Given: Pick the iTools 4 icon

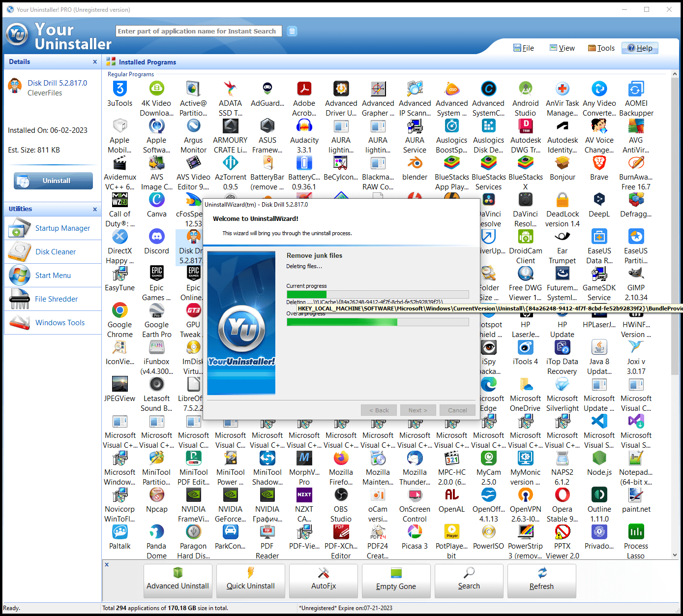Looking at the screenshot, I should (525, 347).
